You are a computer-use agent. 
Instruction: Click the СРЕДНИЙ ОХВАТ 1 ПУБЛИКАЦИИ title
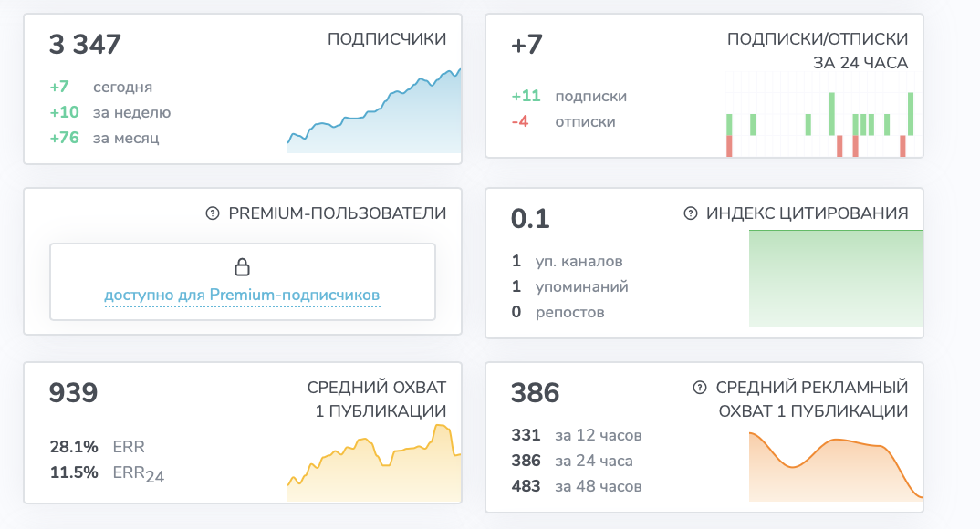[377, 399]
